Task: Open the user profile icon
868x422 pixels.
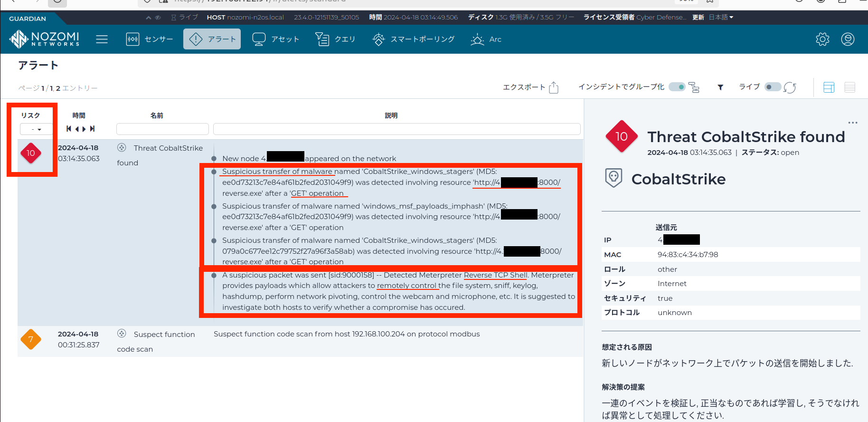Action: point(848,39)
